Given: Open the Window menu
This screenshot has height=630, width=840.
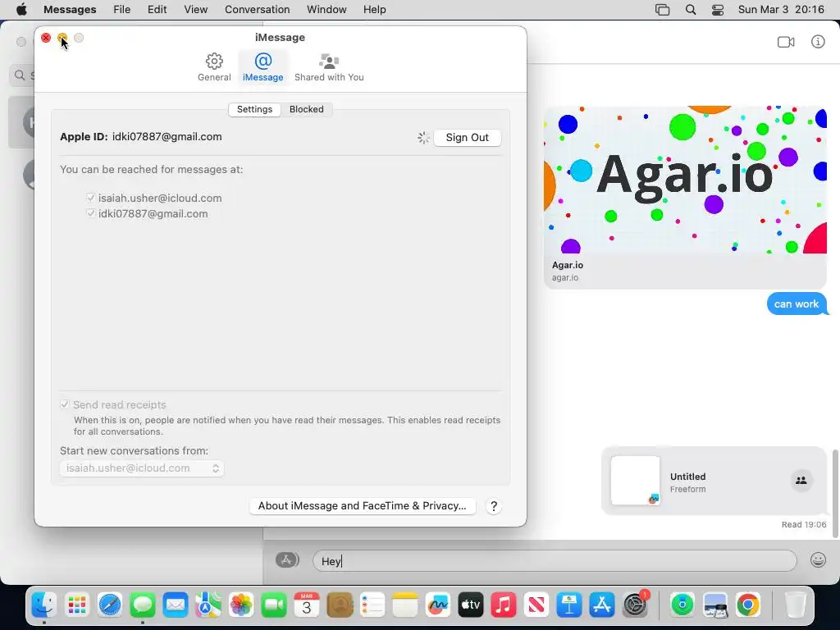Looking at the screenshot, I should pos(326,10).
